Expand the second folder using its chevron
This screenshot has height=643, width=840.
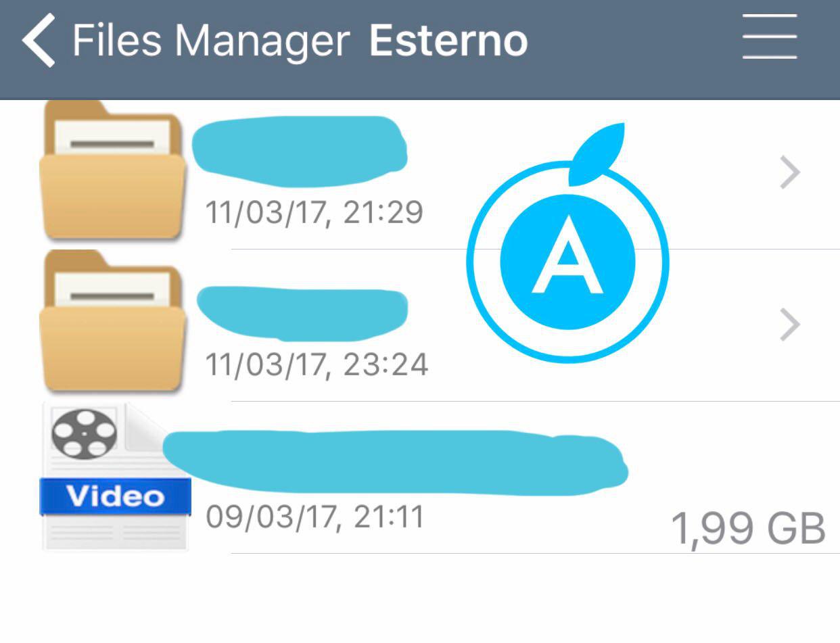pos(790,325)
